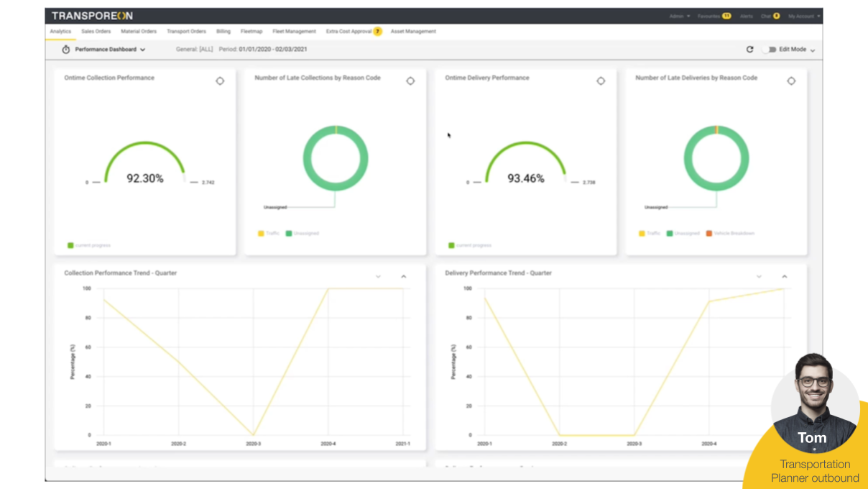Click down chevron on Delivery Performance Trend panel

coord(759,277)
